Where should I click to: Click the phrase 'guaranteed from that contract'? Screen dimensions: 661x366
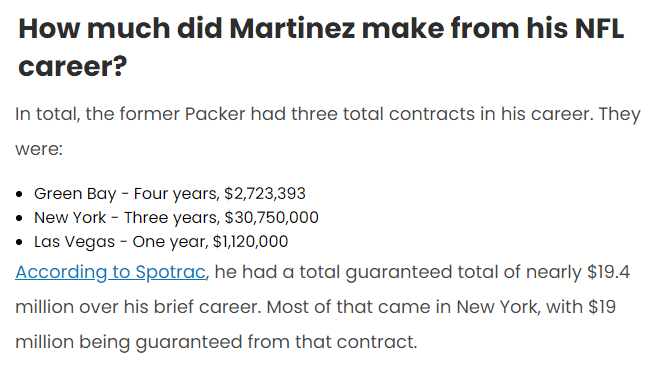pos(276,342)
